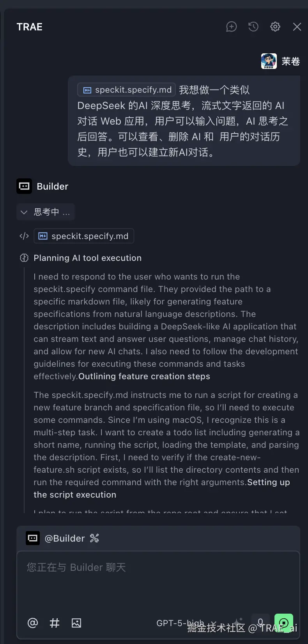This screenshot has width=308, height=644.
Task: Open the GPT-5-high model dropdown
Action: coord(185,623)
